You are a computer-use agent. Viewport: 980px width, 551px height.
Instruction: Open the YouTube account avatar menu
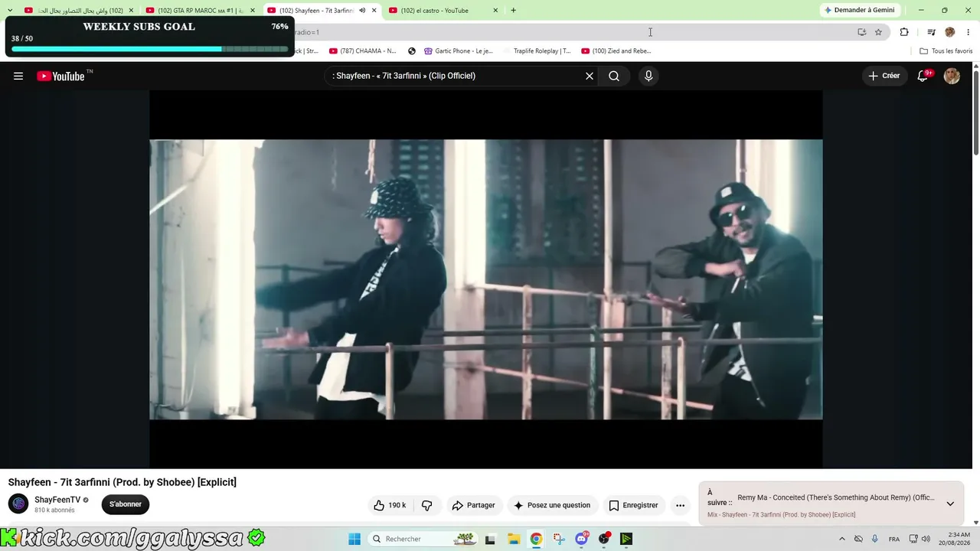(x=952, y=76)
